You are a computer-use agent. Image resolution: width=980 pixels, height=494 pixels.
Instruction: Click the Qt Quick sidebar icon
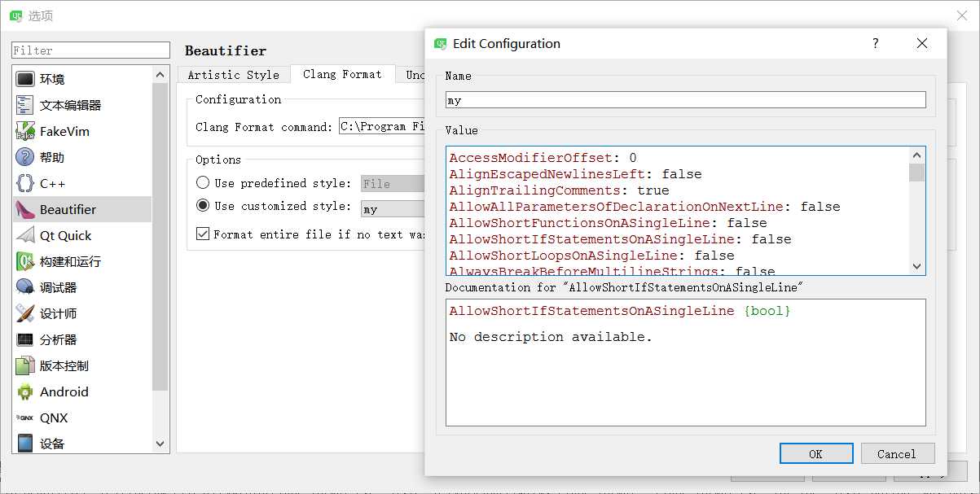click(25, 235)
